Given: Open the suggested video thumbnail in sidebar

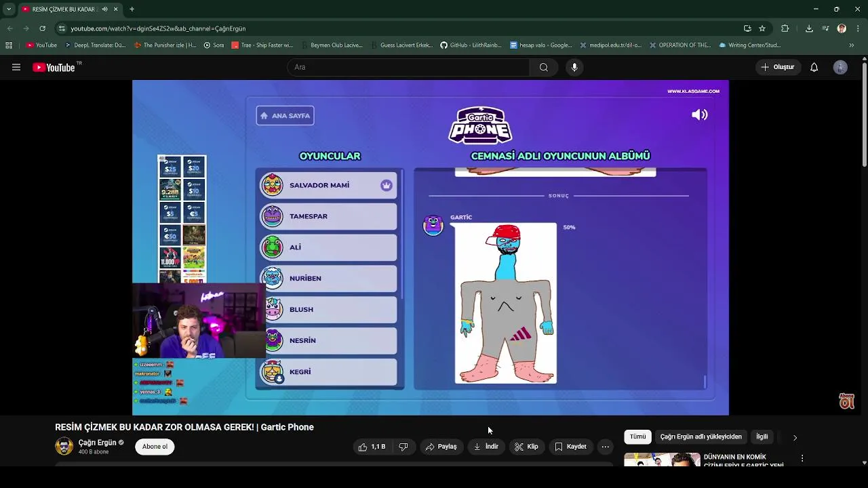Looking at the screenshot, I should click(662, 460).
